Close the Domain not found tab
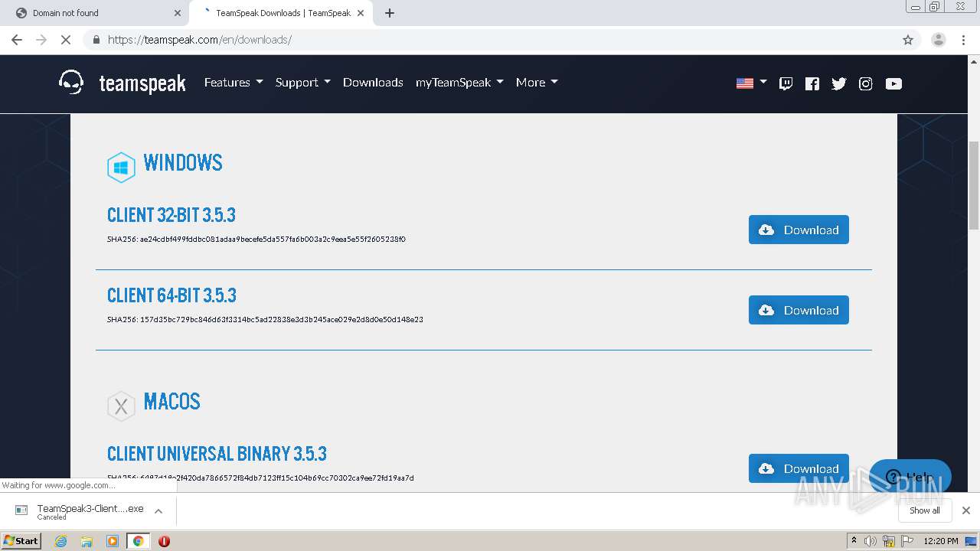 click(178, 13)
